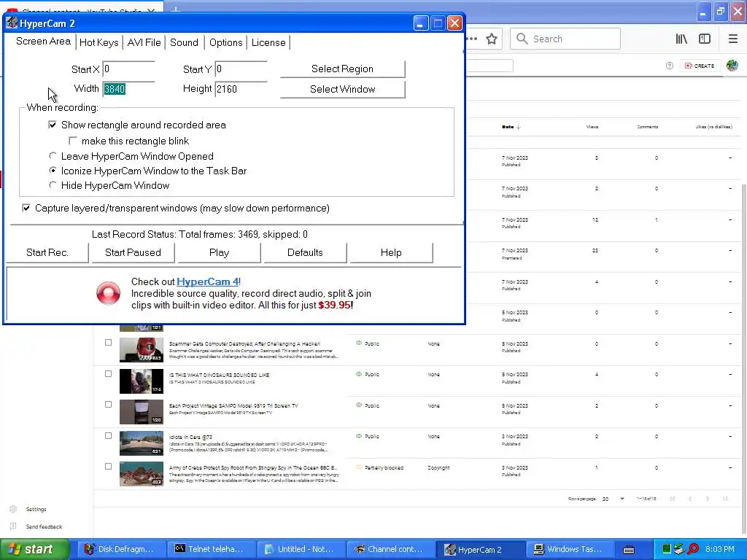
Task: Open Scammer Gets Computer Destroyed thumbnail
Action: click(142, 350)
